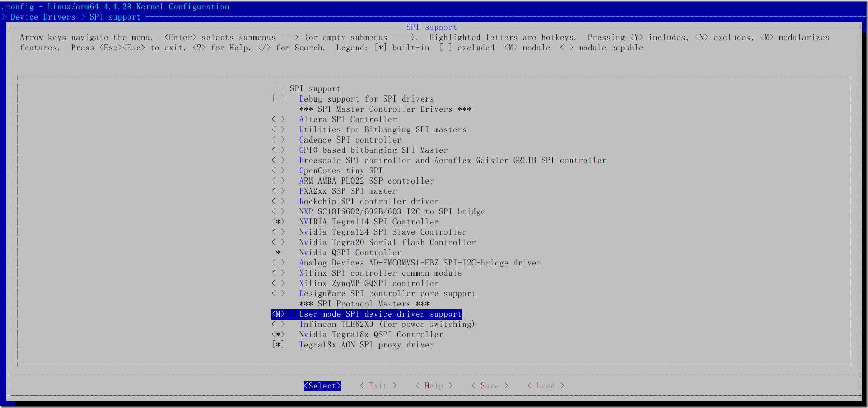Select Freescale SPI controller and Aeroflex entry

[x=452, y=160]
